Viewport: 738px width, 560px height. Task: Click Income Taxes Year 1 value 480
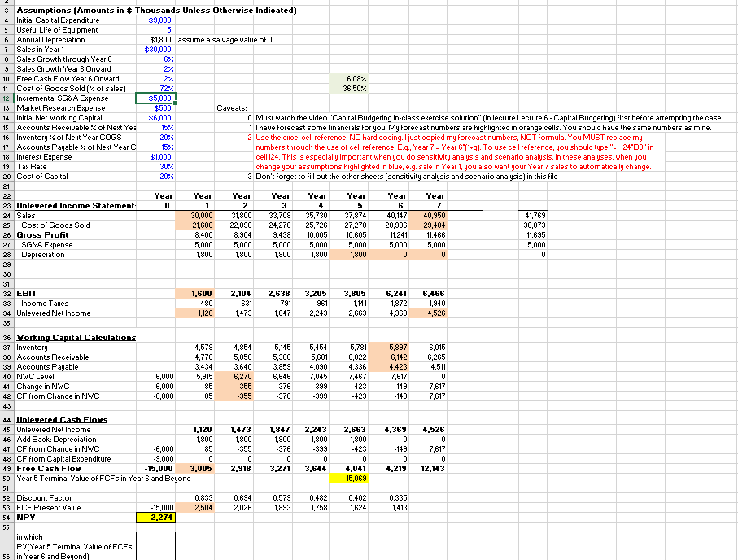click(x=194, y=304)
